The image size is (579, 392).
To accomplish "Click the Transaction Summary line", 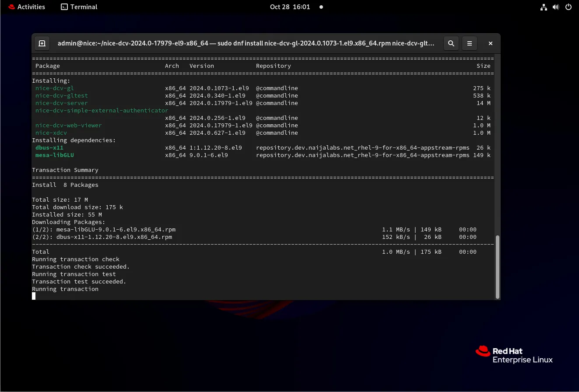I will point(65,170).
